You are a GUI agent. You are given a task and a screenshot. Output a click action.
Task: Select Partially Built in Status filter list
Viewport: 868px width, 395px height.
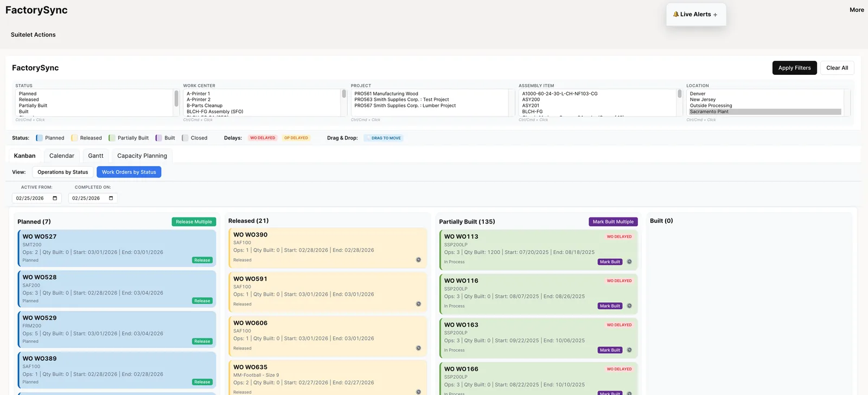(x=94, y=106)
